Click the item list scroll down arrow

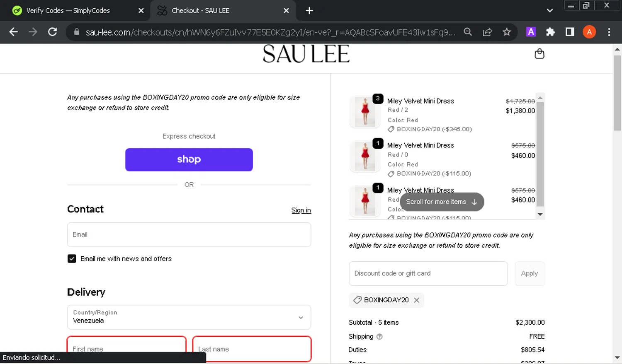click(540, 215)
